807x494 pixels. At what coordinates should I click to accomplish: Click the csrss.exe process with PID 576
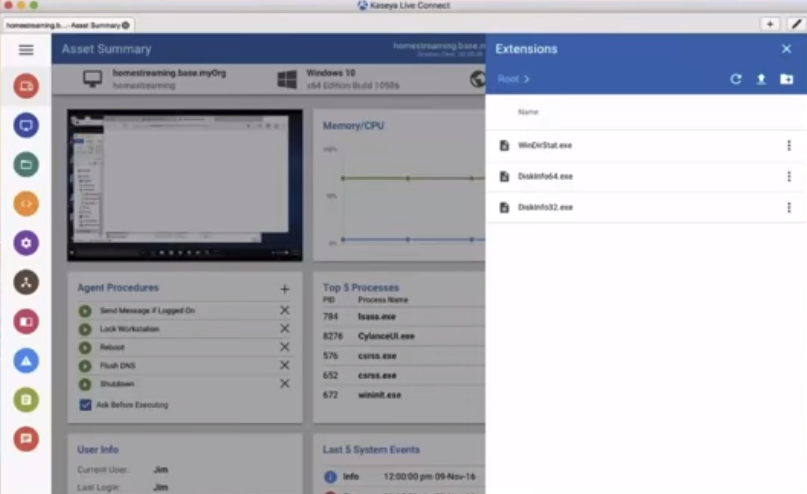[404, 356]
